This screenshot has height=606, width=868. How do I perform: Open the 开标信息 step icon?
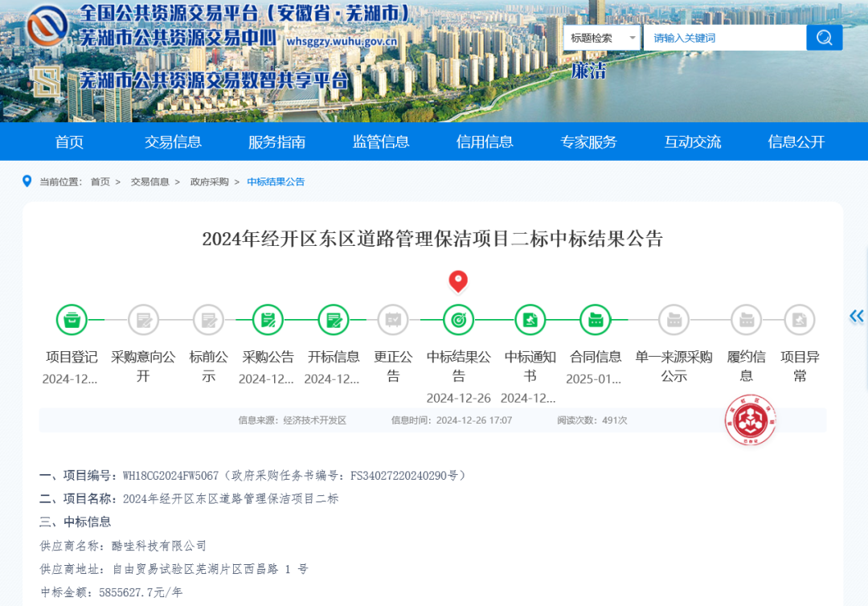click(334, 320)
